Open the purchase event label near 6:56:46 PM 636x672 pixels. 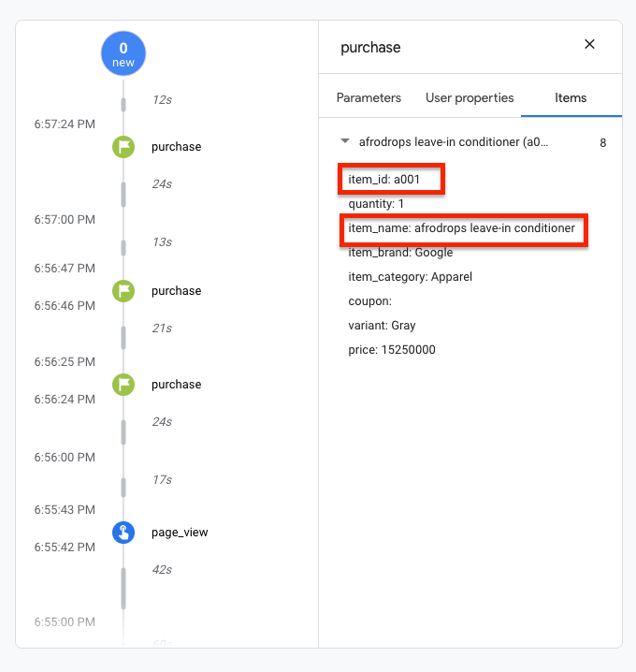pyautogui.click(x=177, y=290)
